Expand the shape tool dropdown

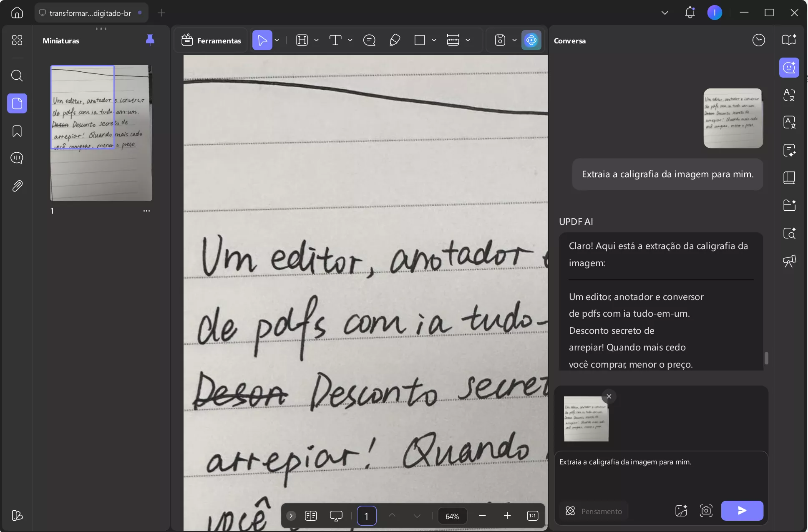pos(434,40)
